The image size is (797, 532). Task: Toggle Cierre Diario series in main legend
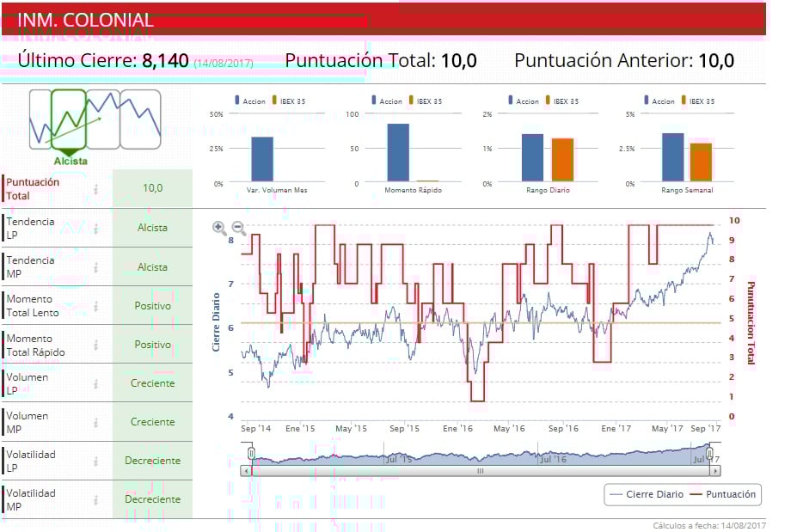(647, 494)
